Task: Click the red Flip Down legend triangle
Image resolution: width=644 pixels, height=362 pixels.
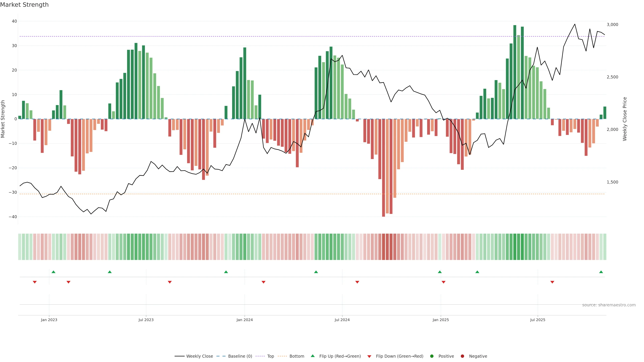Action: tap(369, 356)
